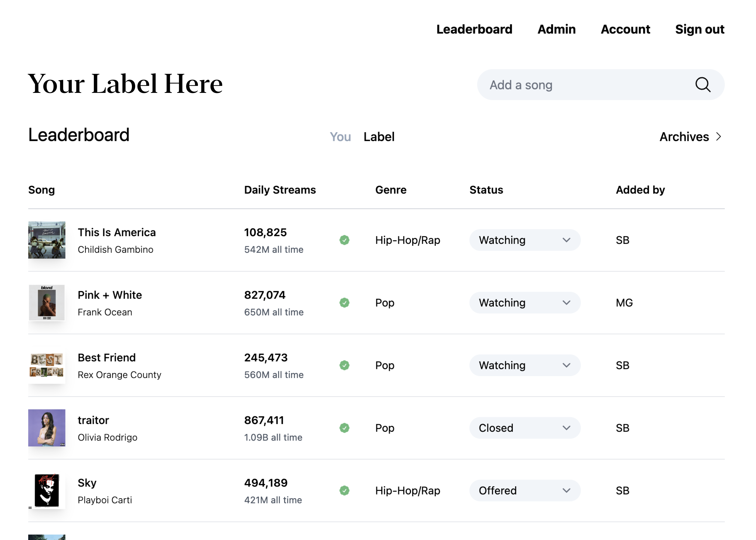756x540 pixels.
Task: Click green verified badge for This Is America
Action: pyautogui.click(x=344, y=240)
